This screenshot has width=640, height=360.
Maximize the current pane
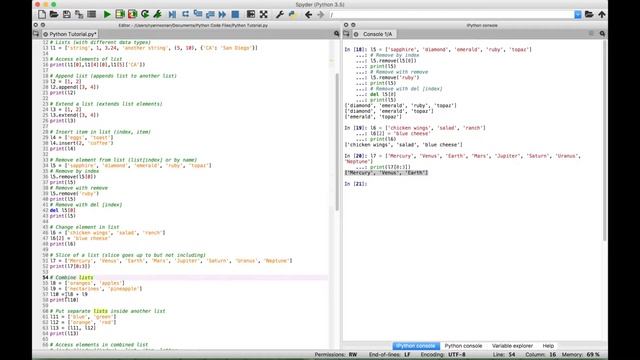[x=251, y=14]
